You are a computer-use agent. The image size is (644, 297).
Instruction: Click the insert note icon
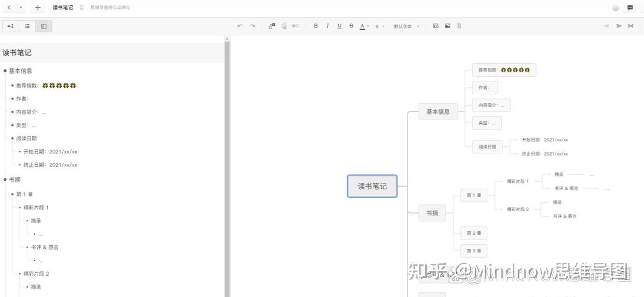point(436,26)
